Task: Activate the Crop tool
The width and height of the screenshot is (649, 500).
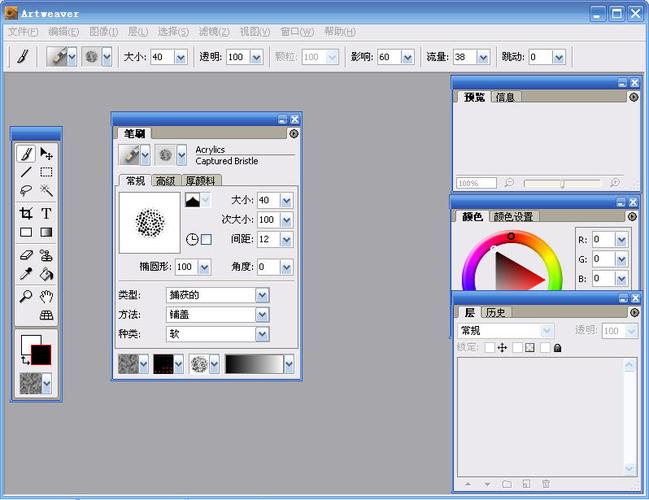Action: 26,213
